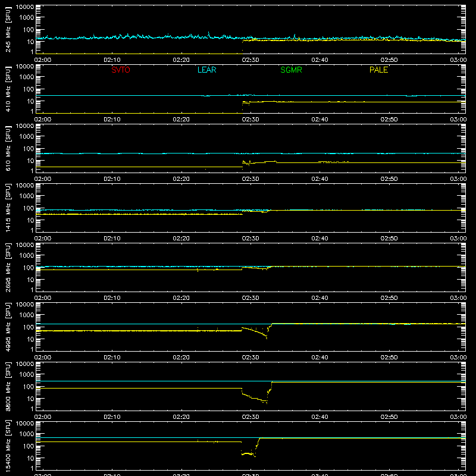
Task: Click the 245 MHz [SFU] axis label
Action: (8, 30)
